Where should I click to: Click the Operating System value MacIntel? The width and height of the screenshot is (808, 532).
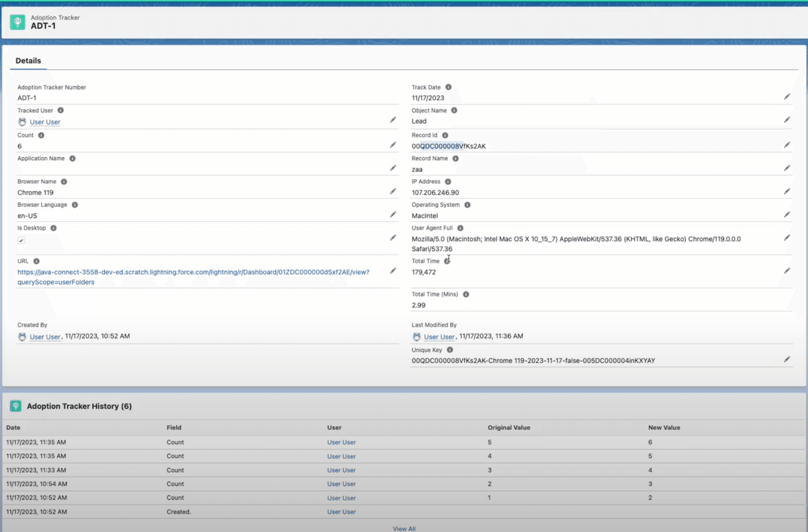point(425,216)
